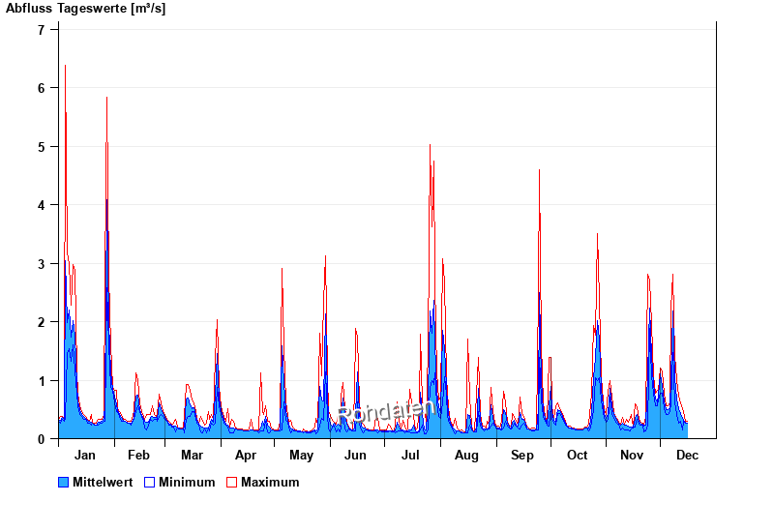Click the y-axis value 7
The image size is (774, 532).
point(42,30)
